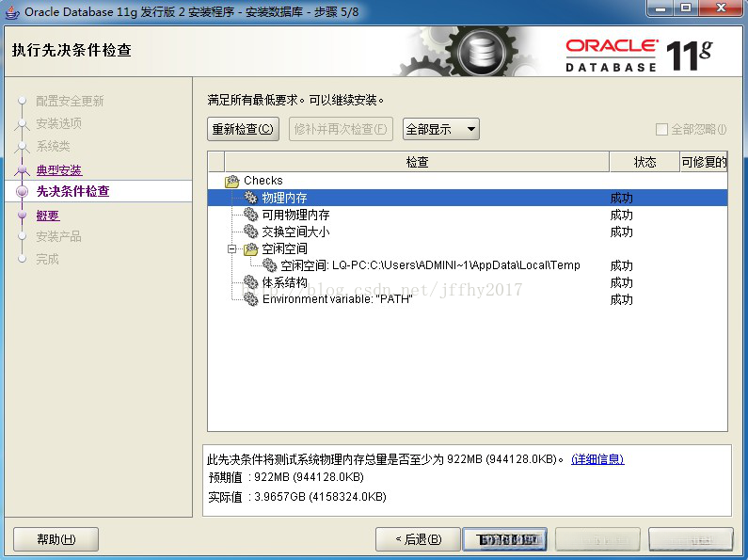748x560 pixels.
Task: Click the folder icon beside 空闲空间 group
Action: tap(250, 248)
